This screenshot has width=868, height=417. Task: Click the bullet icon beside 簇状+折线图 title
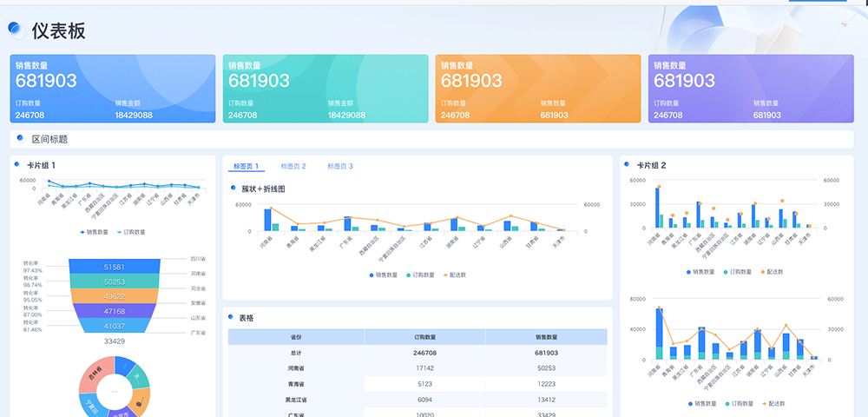point(233,189)
